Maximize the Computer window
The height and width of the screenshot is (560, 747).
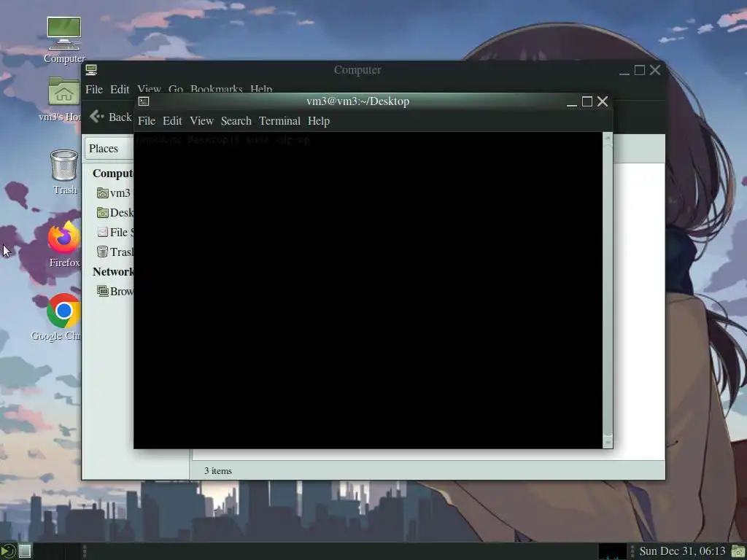[640, 70]
